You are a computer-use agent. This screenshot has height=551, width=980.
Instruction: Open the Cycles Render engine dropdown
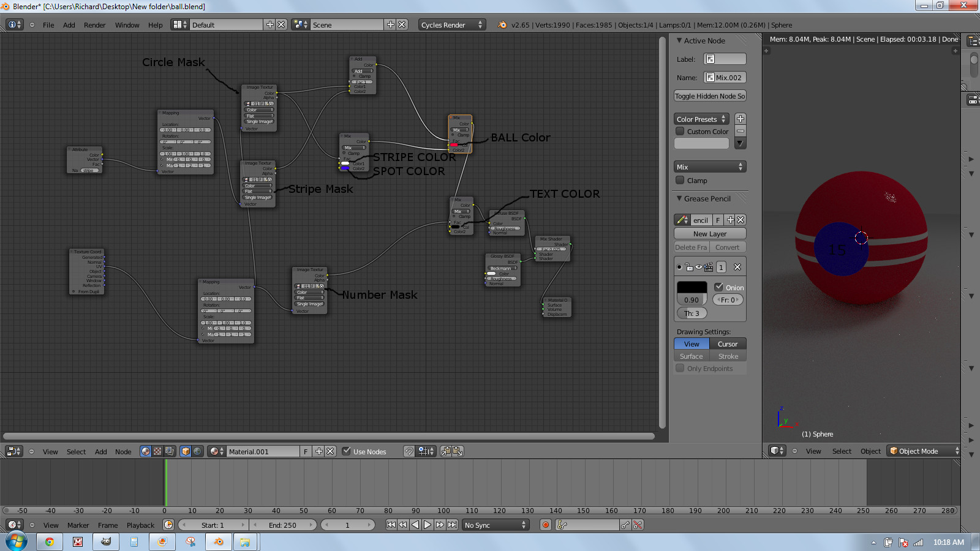pos(452,24)
